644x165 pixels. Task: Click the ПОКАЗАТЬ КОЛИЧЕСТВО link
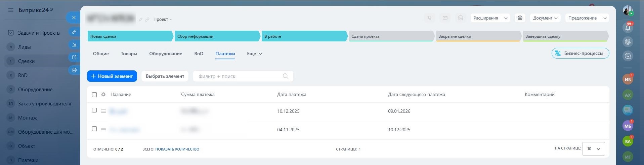(177, 149)
